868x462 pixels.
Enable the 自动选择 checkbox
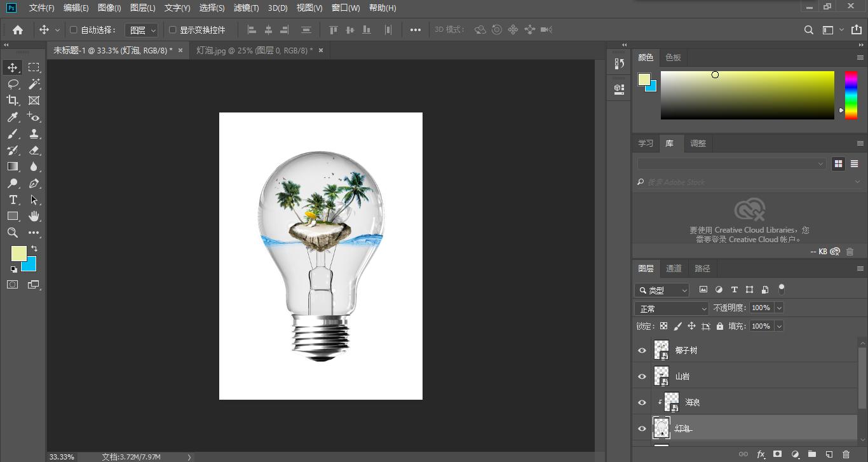[x=73, y=30]
